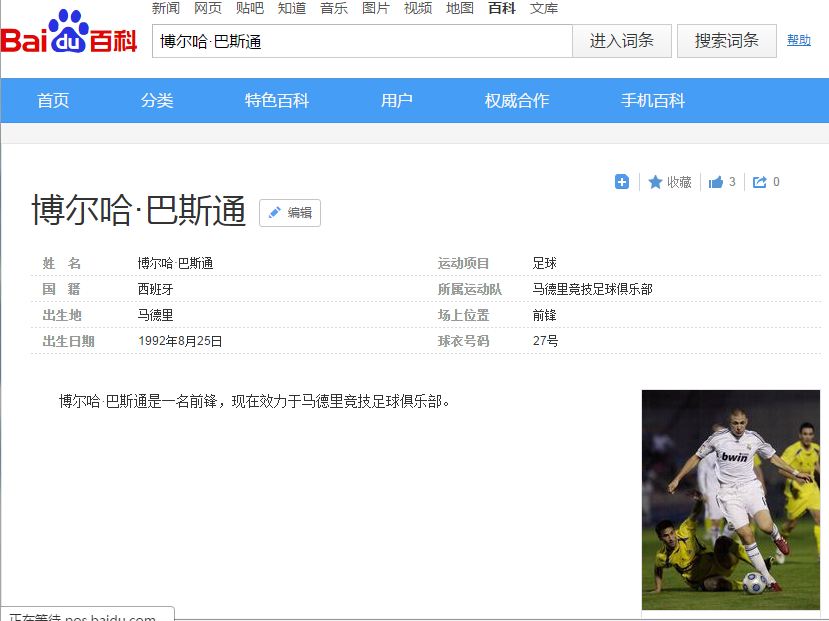Click the 场上位置 field label
Screen dimensions: 829x621
[464, 315]
